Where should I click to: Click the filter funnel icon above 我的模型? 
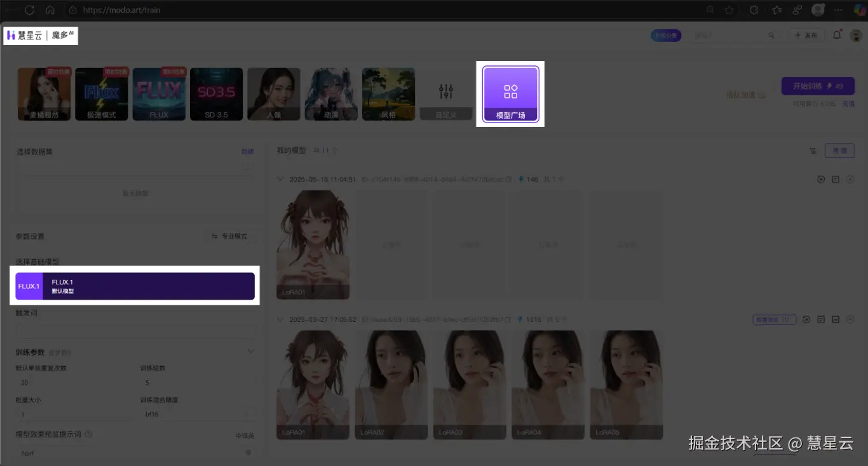(813, 151)
